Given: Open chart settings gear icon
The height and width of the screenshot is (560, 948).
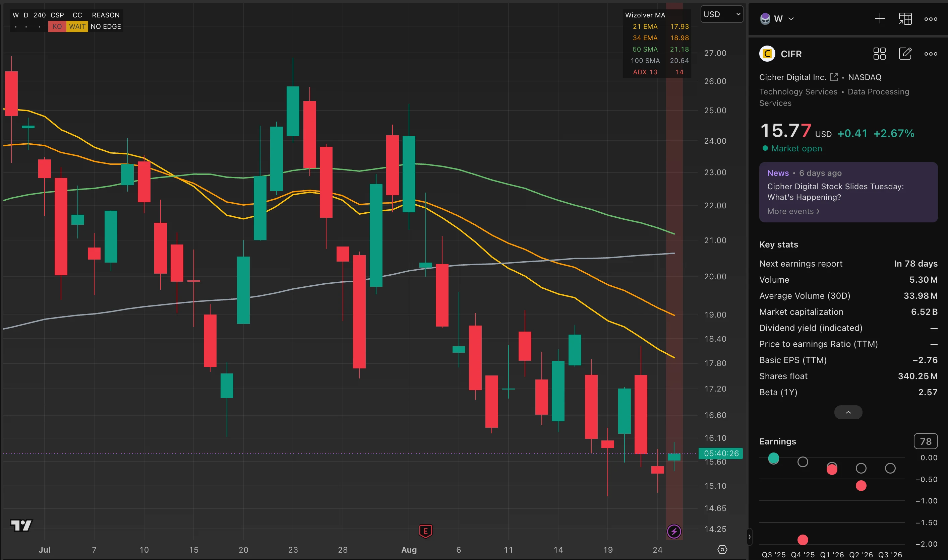Looking at the screenshot, I should pos(722,549).
